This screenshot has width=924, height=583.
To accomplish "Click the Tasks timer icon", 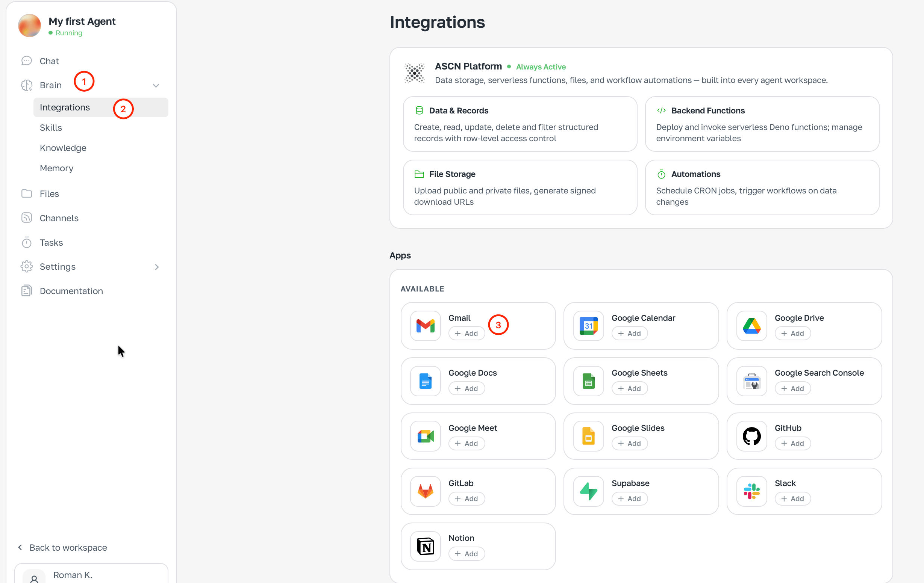I will pyautogui.click(x=26, y=242).
